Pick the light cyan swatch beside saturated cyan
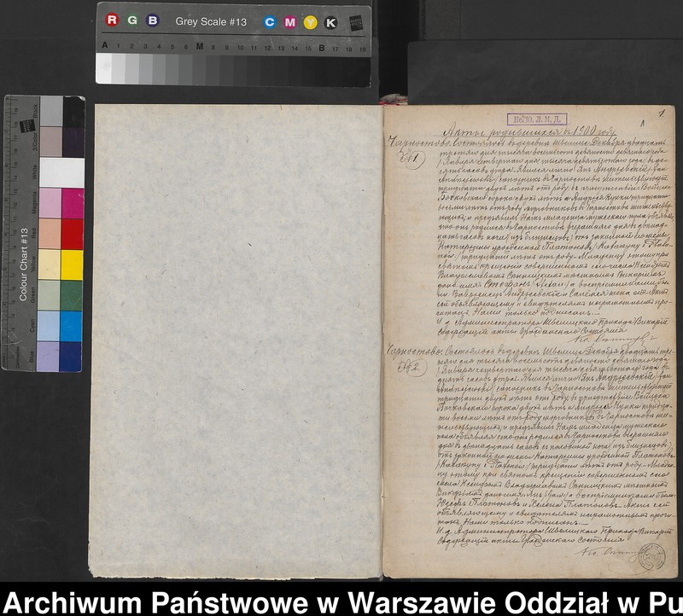The width and height of the screenshot is (683, 616). click(49, 326)
